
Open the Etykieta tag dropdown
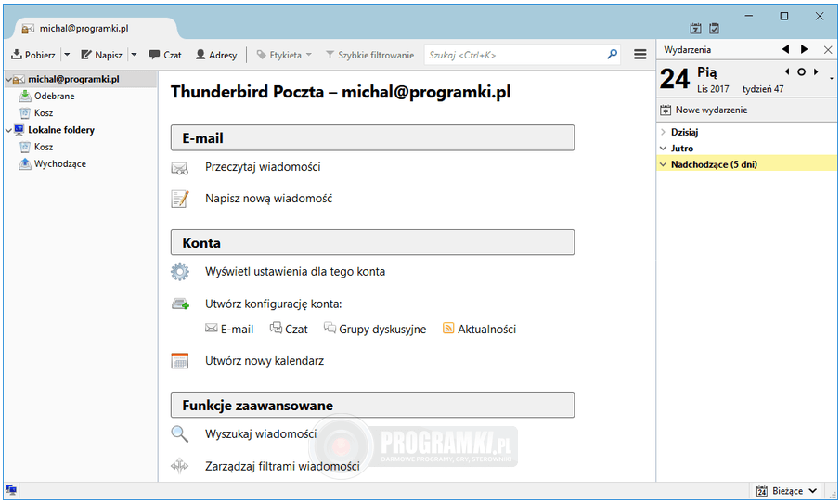click(284, 55)
